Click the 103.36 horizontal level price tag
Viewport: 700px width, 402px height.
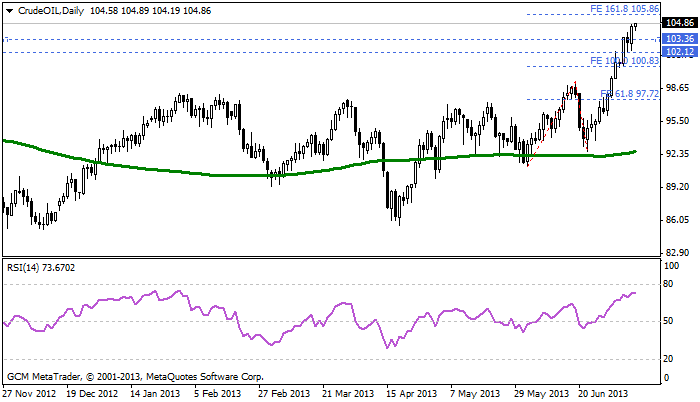pyautogui.click(x=680, y=38)
